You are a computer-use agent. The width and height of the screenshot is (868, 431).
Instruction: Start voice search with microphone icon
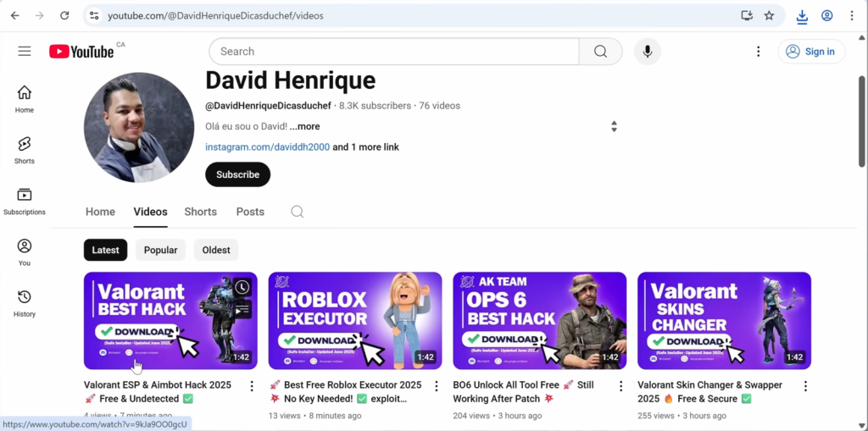647,52
